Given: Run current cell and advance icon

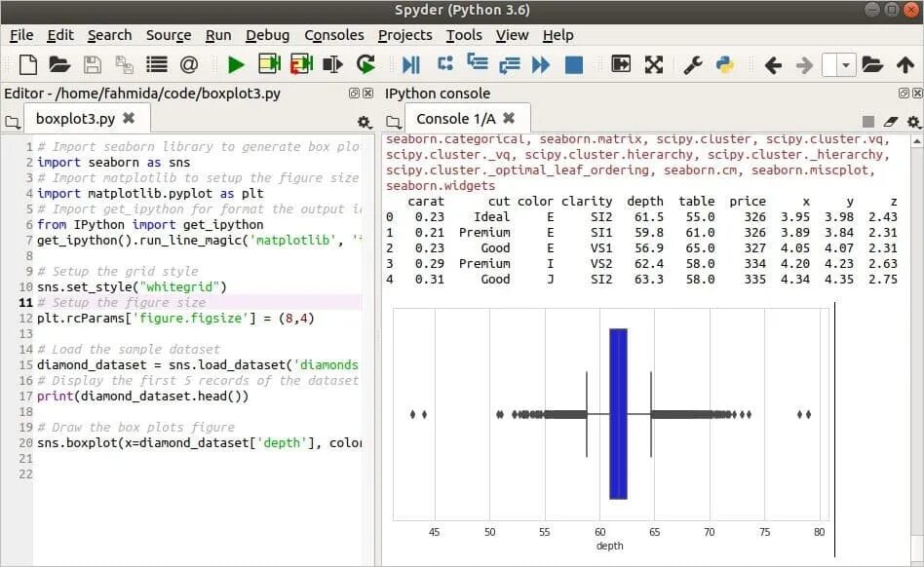Looking at the screenshot, I should tap(302, 63).
